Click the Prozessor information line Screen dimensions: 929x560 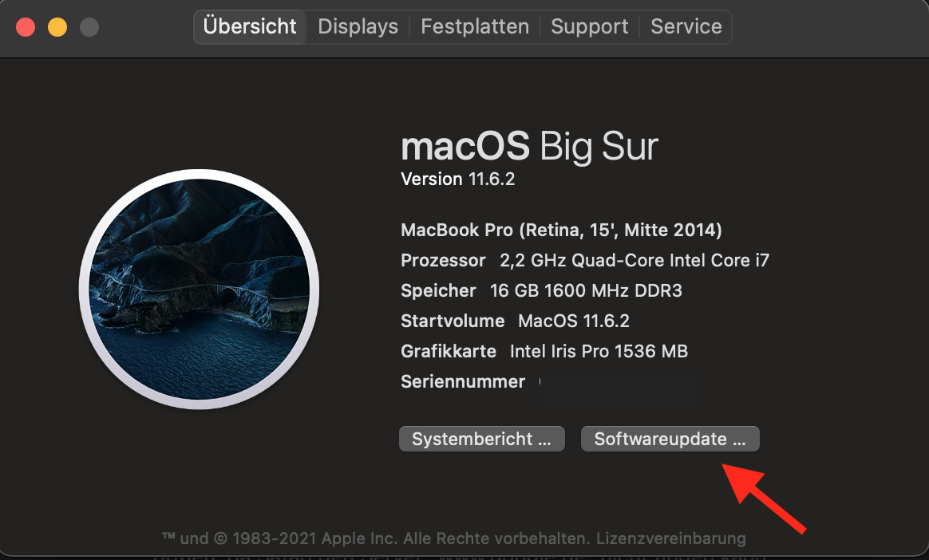[585, 260]
